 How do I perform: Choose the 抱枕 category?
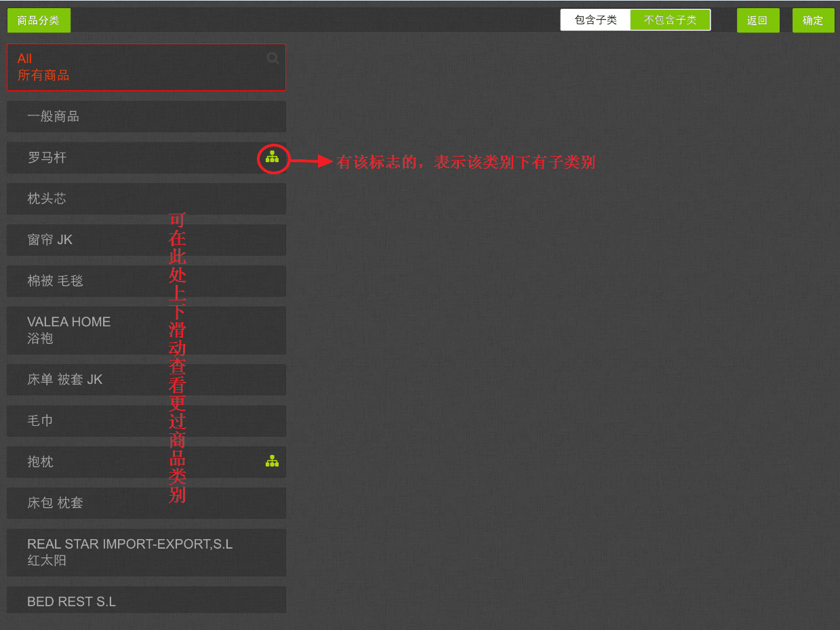coord(146,462)
